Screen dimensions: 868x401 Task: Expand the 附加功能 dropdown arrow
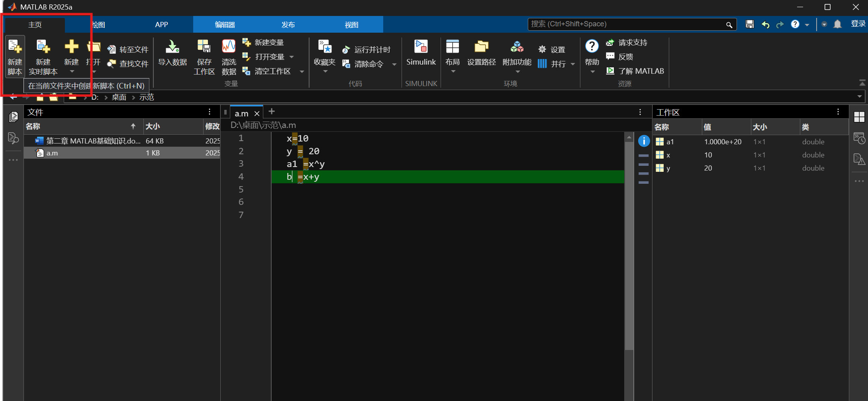click(x=517, y=72)
